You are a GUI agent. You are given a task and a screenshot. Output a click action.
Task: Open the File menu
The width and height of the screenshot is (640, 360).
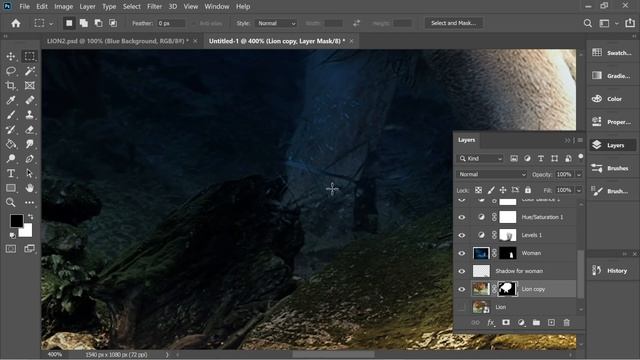(x=24, y=7)
